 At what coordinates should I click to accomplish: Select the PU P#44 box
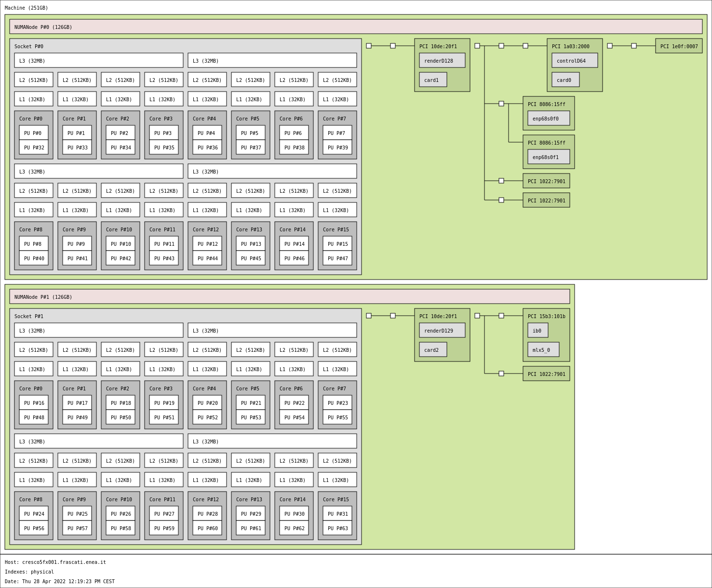(207, 258)
